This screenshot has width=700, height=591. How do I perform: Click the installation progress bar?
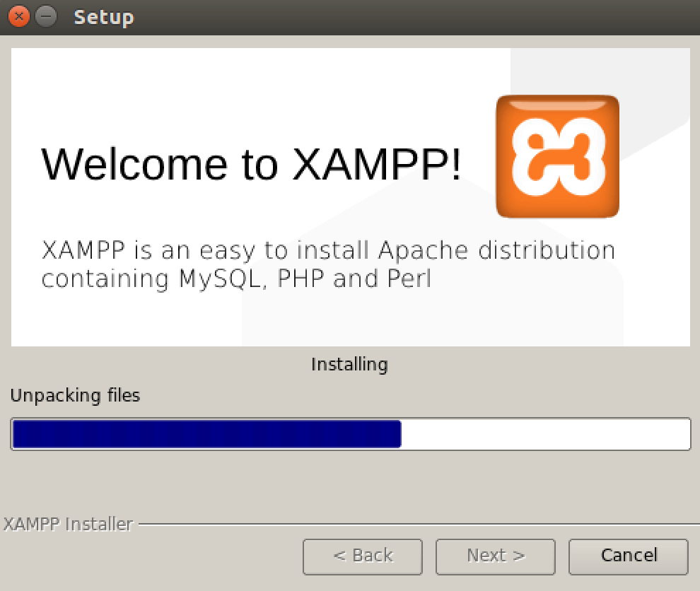tap(350, 434)
